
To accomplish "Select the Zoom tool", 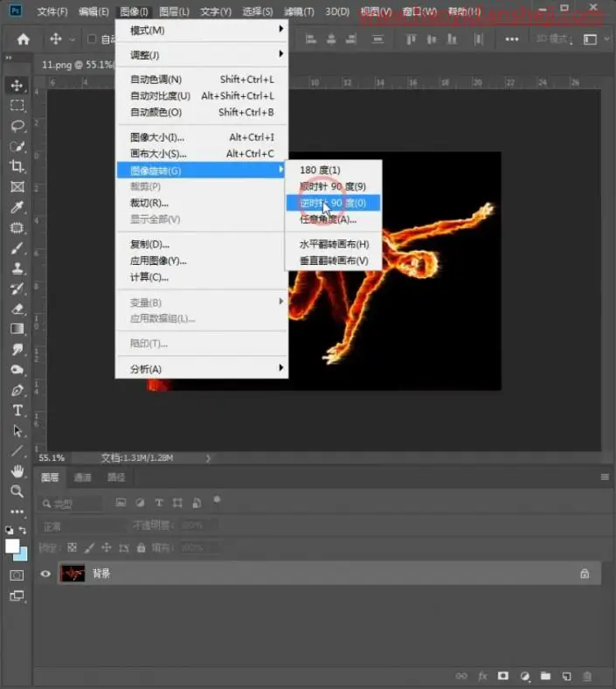I will coord(17,491).
